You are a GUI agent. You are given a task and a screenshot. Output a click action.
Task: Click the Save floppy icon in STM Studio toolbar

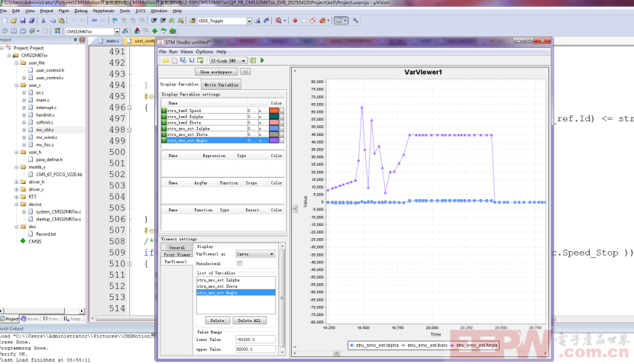(x=192, y=60)
